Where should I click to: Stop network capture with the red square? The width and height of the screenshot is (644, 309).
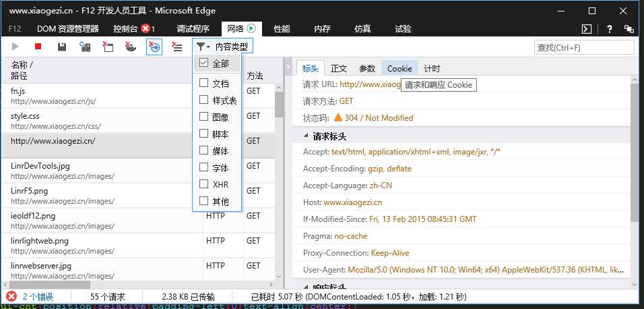[38, 47]
